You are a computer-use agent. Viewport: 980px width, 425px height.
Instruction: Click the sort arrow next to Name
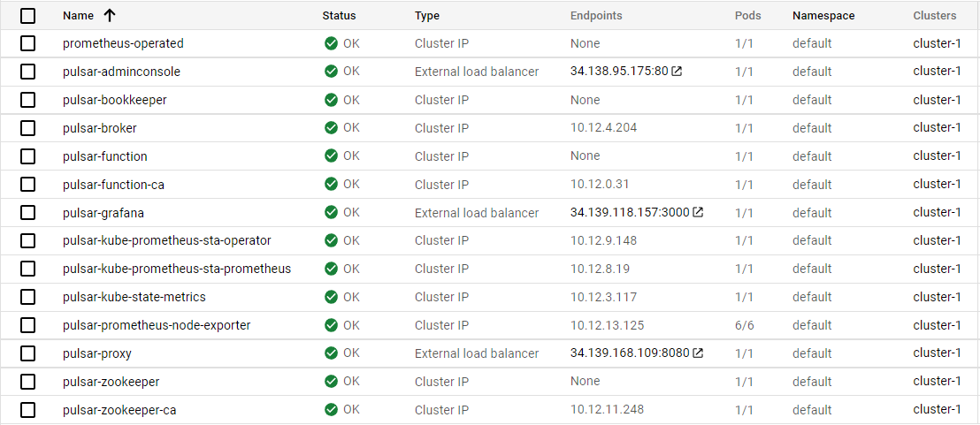(x=110, y=15)
